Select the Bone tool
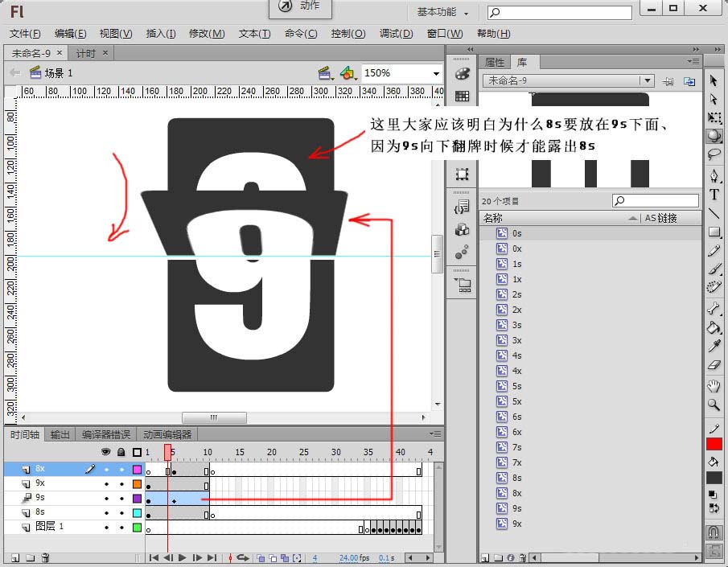 coord(714,308)
